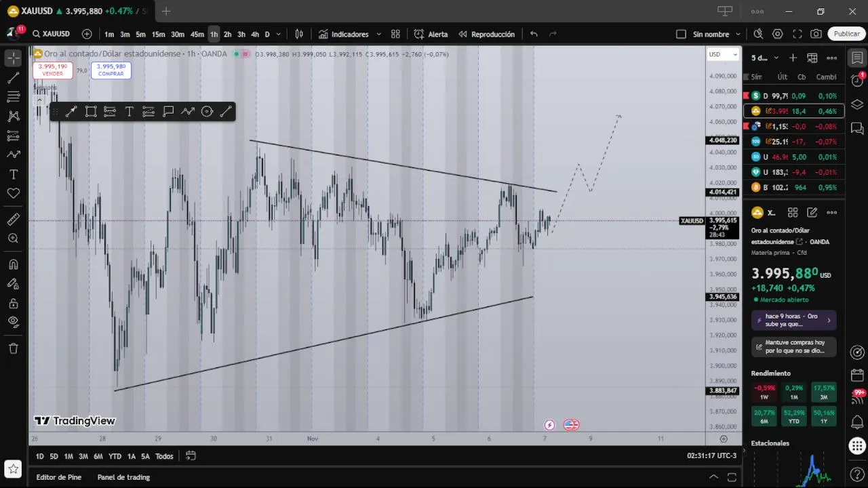Click the VENDER sell button
The width and height of the screenshot is (868, 488).
pyautogui.click(x=52, y=70)
